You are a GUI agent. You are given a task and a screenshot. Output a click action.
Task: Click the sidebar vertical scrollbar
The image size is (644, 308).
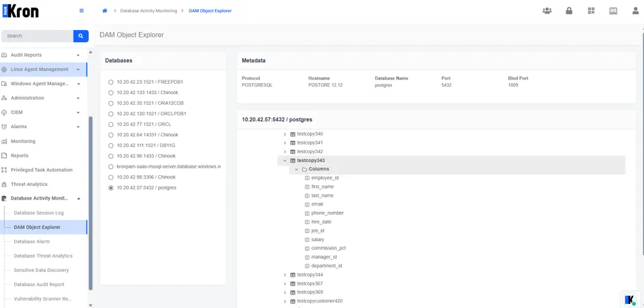[91, 203]
